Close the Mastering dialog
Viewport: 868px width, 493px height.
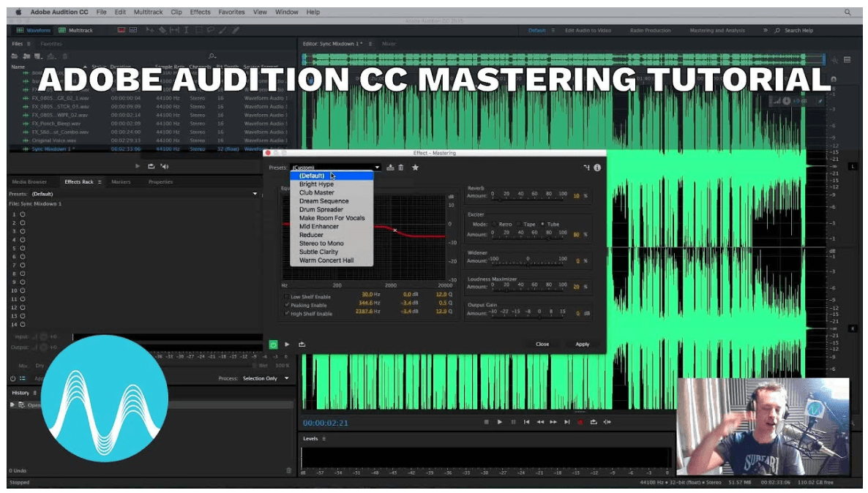[542, 345]
